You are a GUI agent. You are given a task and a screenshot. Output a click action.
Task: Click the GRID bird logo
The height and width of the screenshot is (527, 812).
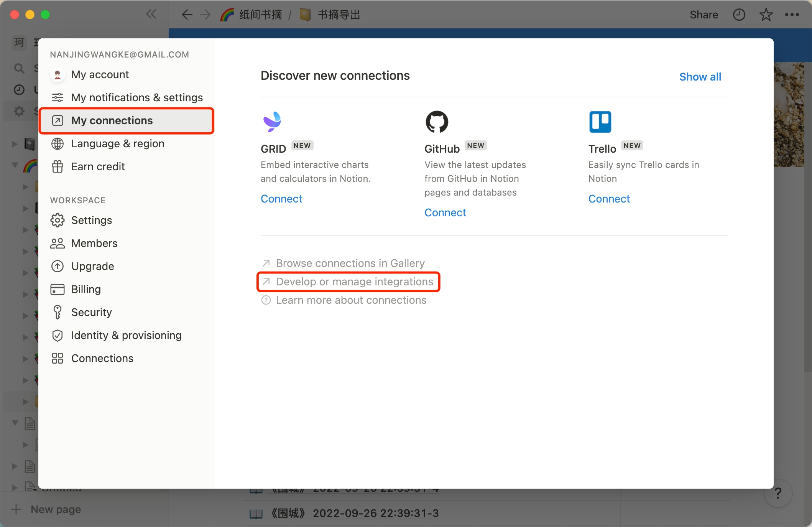pyautogui.click(x=272, y=122)
